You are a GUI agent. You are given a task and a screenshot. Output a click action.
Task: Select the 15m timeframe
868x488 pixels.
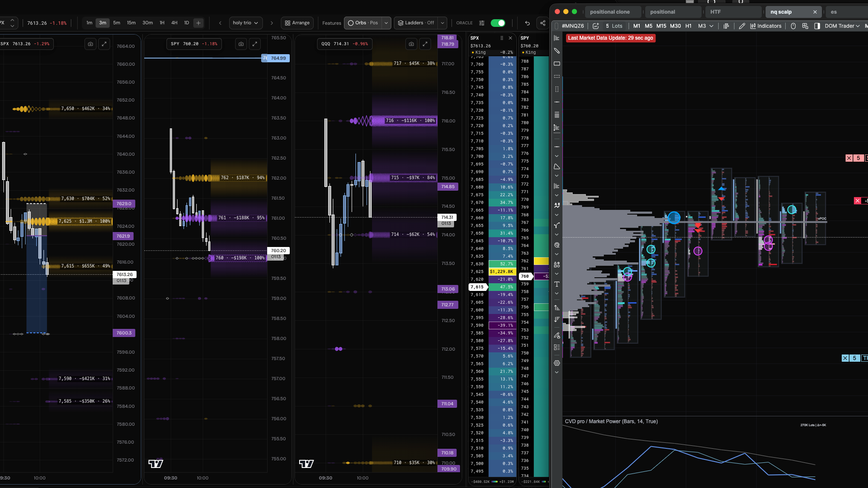[x=131, y=23]
